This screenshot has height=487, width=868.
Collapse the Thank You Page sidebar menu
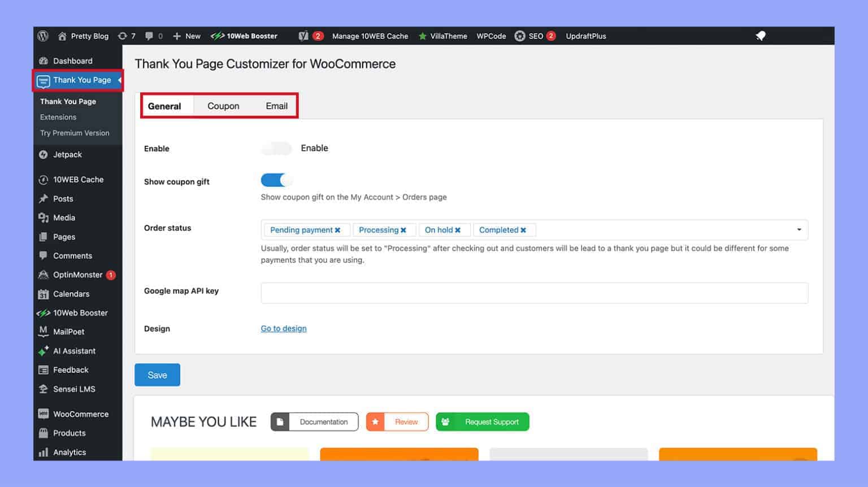tap(119, 80)
